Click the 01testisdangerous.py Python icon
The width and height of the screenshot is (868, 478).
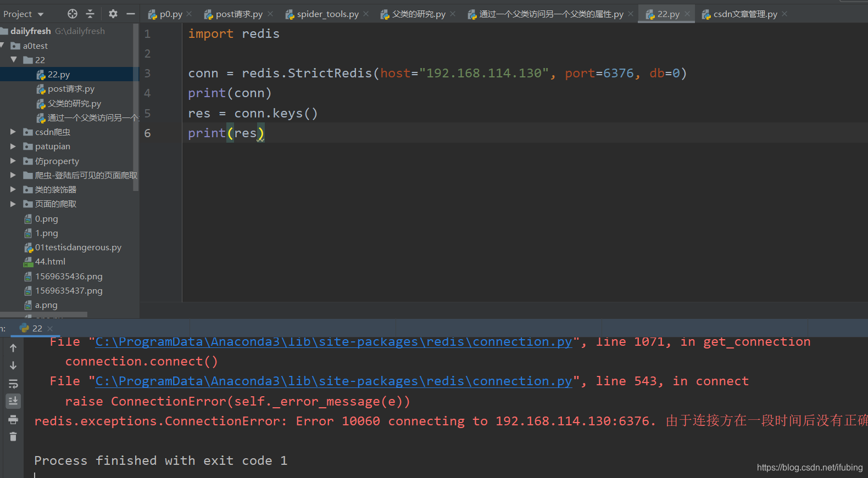29,248
